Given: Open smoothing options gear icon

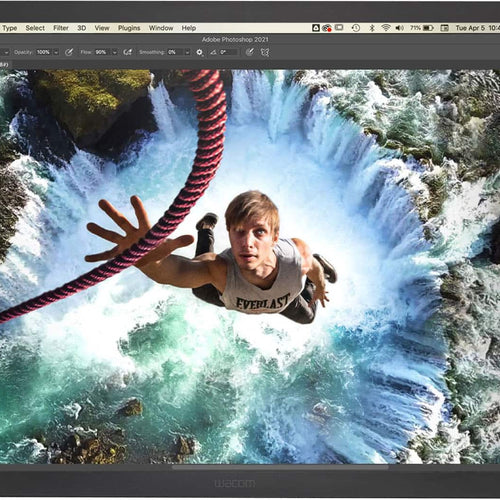Looking at the screenshot, I should click(199, 52).
